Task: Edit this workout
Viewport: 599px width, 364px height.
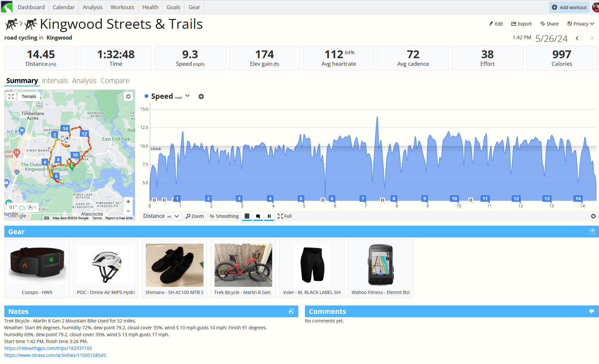Action: (x=496, y=24)
